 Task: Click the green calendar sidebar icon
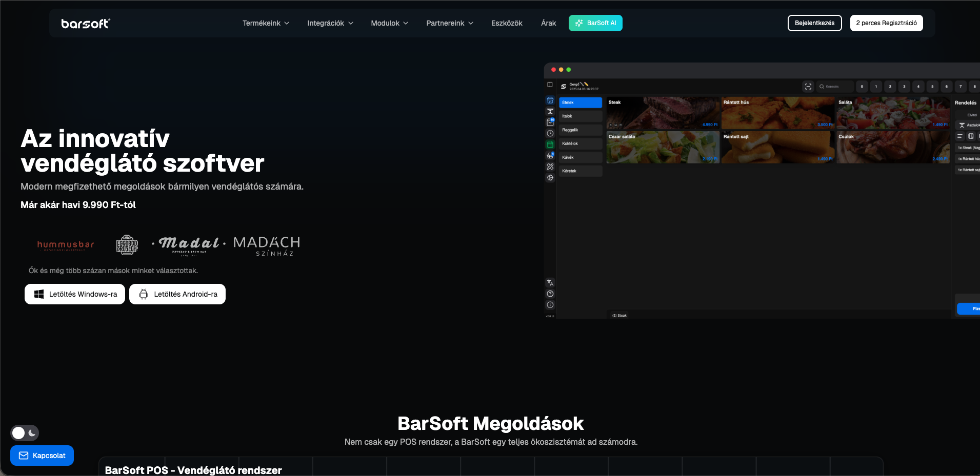click(550, 144)
